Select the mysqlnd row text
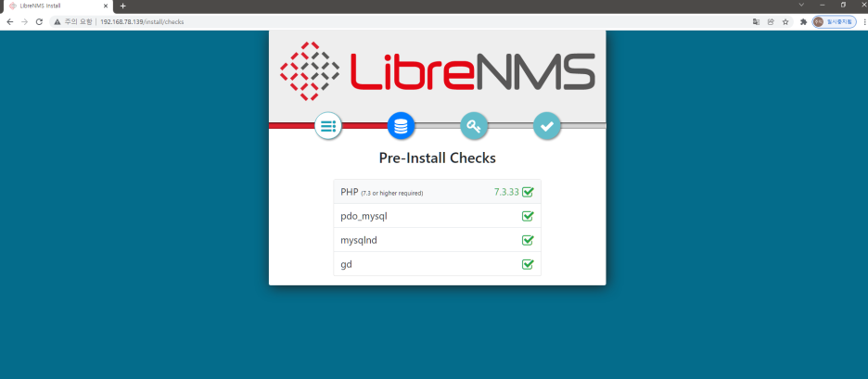Image resolution: width=868 pixels, height=379 pixels. tap(359, 240)
